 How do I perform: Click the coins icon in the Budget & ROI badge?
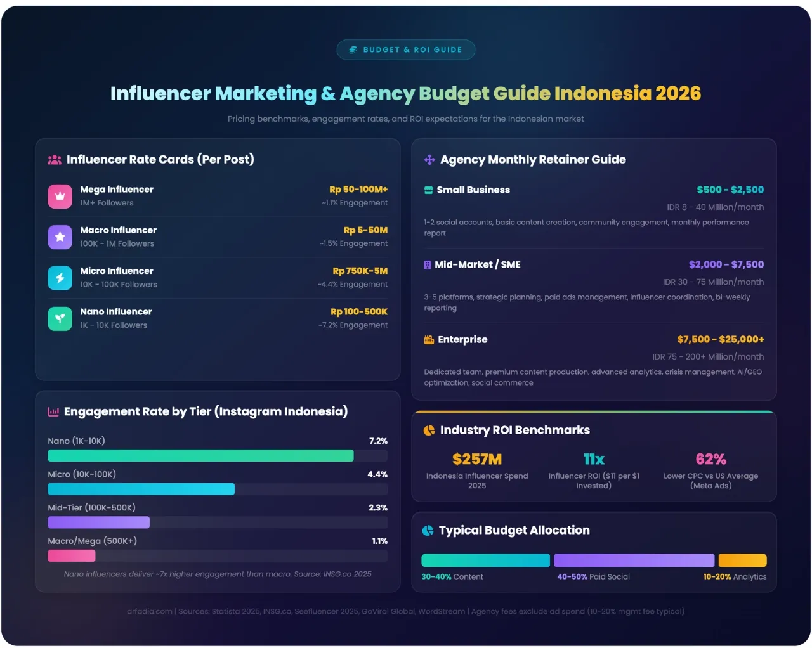point(353,49)
